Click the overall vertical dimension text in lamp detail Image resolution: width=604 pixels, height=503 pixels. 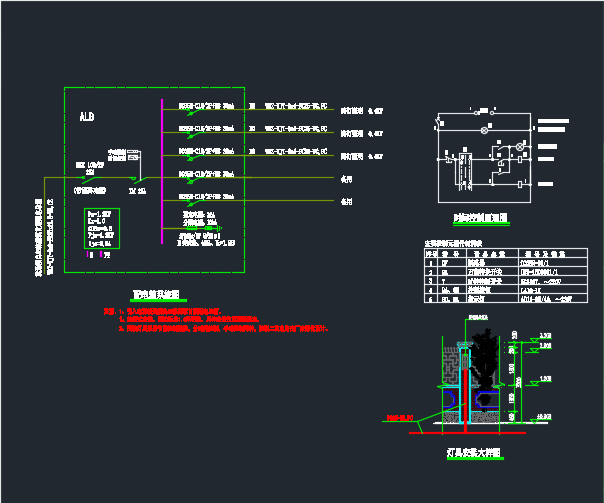[x=518, y=382]
